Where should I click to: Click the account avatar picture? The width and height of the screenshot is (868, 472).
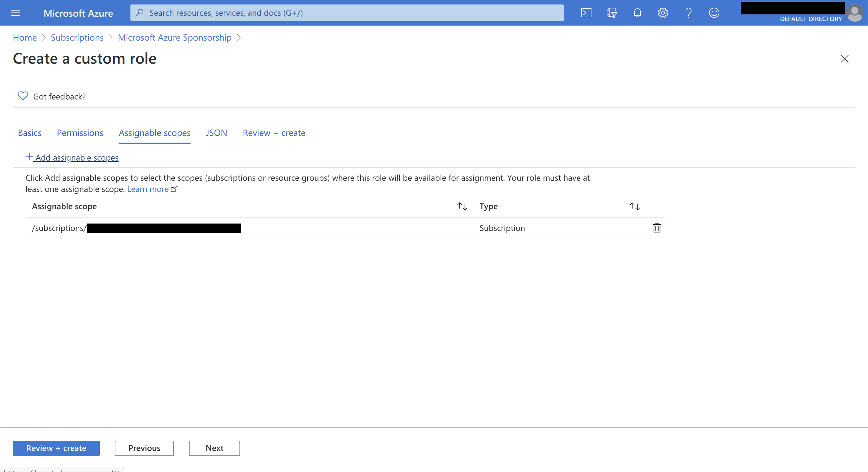(855, 13)
